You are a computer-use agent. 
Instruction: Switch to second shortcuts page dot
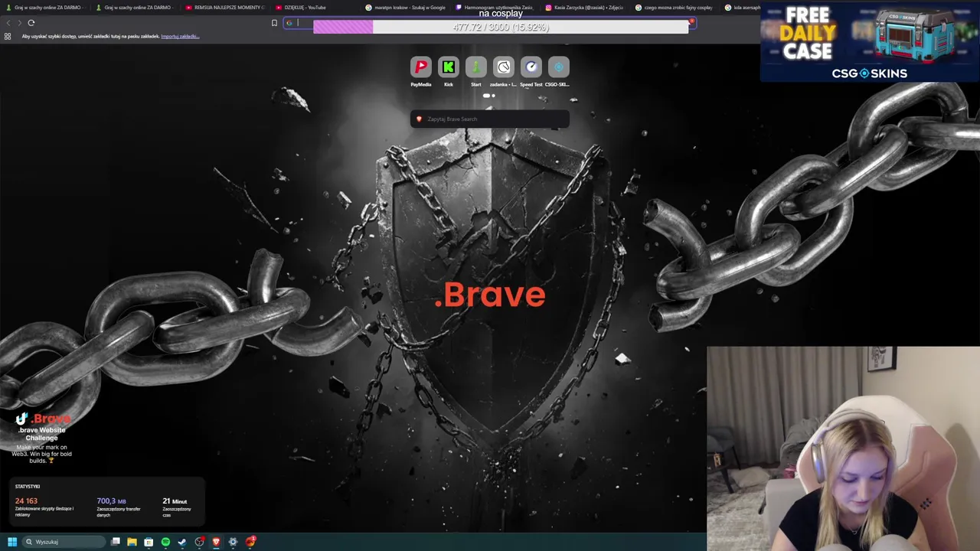pyautogui.click(x=493, y=96)
